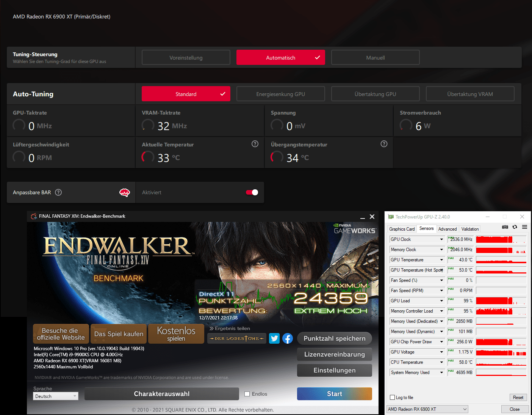Click Das Spiel kaufen button
This screenshot has height=415, width=532.
pos(119,334)
